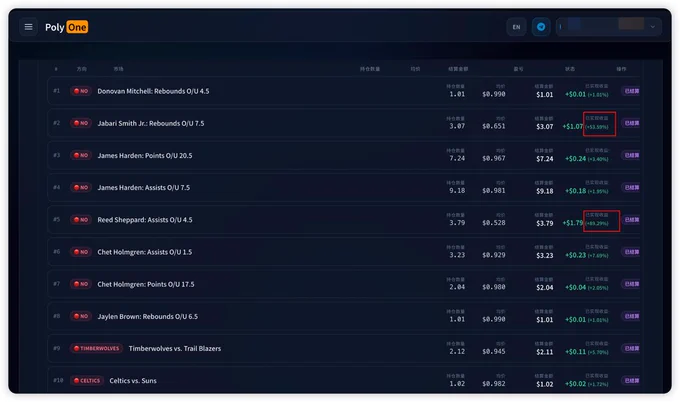Click NO badge on Reed Sheppard row

pos(81,220)
